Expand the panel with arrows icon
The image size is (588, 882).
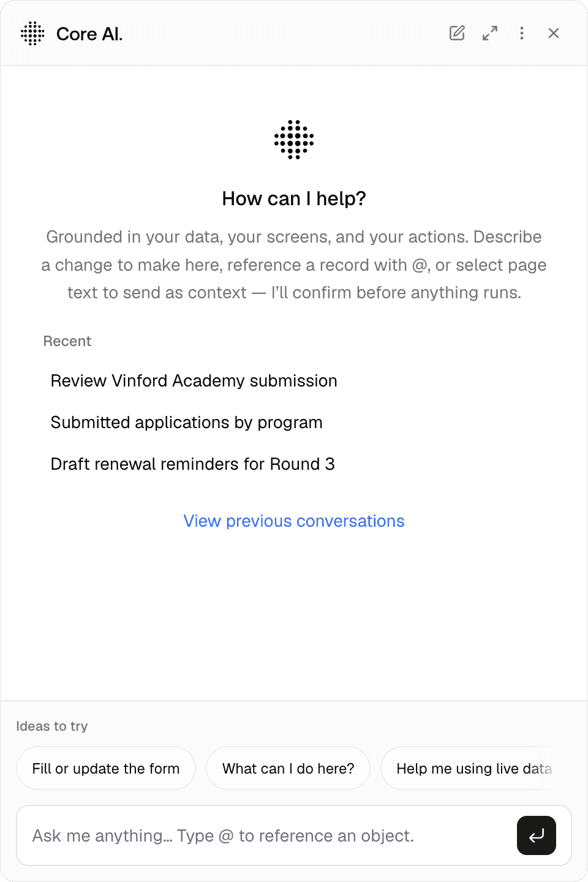tap(490, 33)
